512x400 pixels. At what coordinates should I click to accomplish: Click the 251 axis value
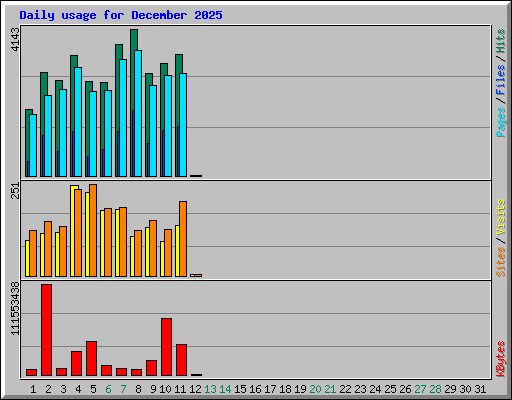15,191
